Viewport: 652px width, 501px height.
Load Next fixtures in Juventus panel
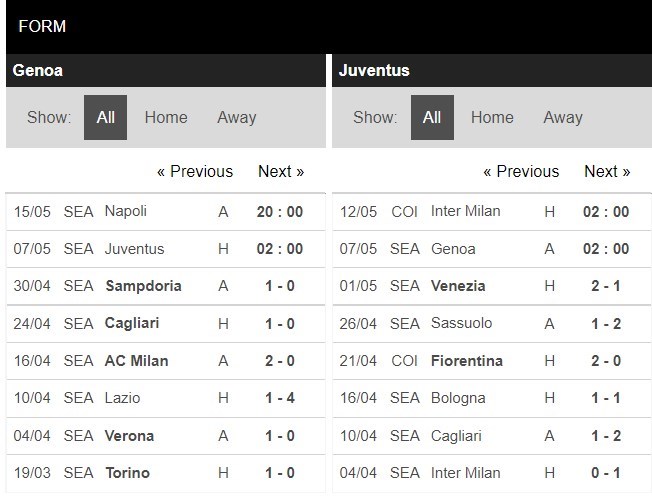click(x=607, y=171)
